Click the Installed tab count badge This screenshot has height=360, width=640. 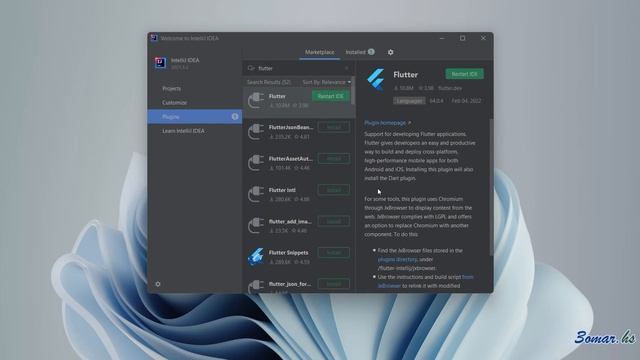(371, 52)
